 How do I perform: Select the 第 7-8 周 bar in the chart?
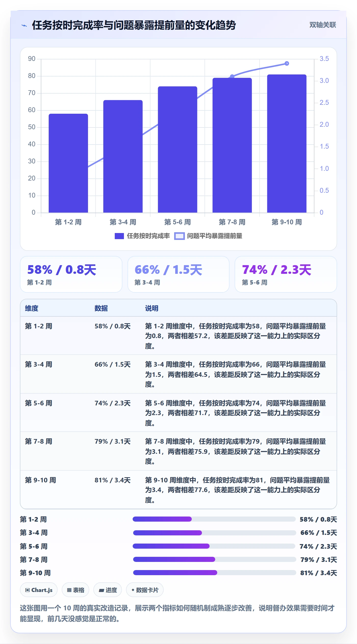[232, 145]
